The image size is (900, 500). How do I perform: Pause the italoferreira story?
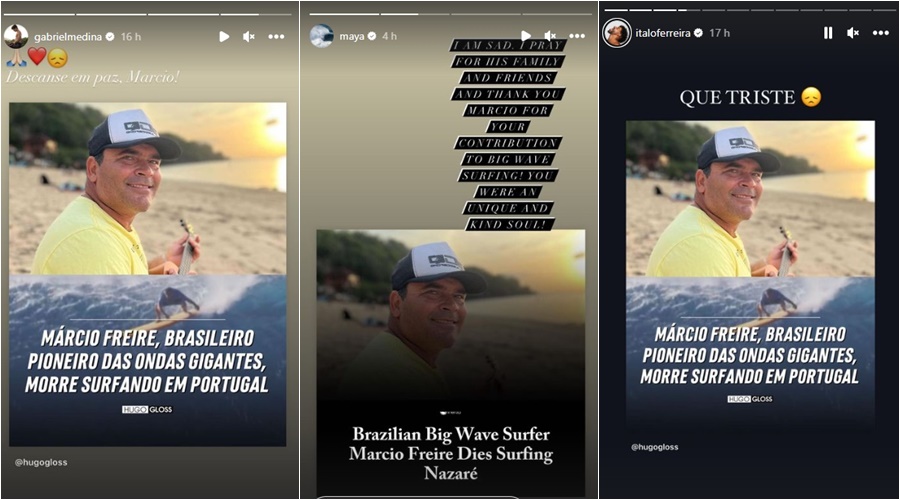tap(828, 33)
